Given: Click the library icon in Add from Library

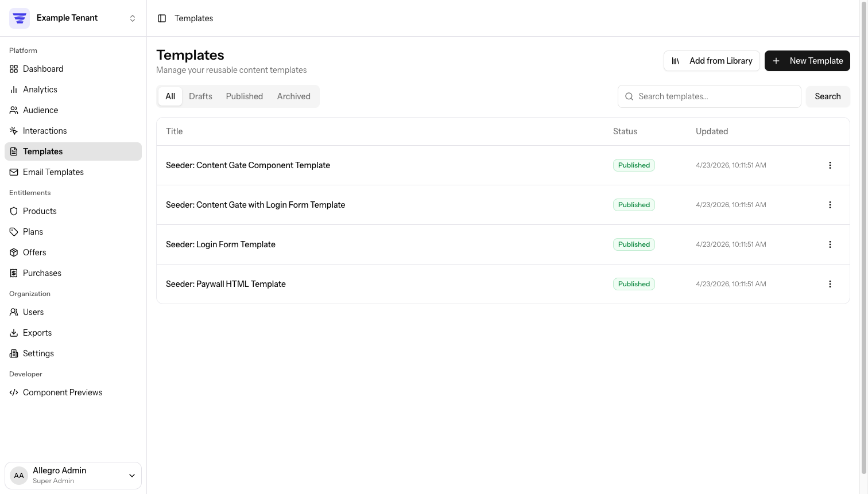Looking at the screenshot, I should 676,61.
